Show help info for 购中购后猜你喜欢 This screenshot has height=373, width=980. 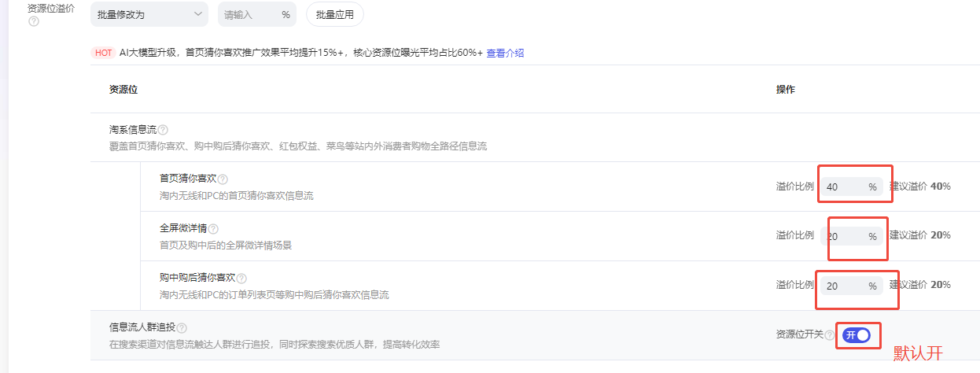(x=241, y=279)
